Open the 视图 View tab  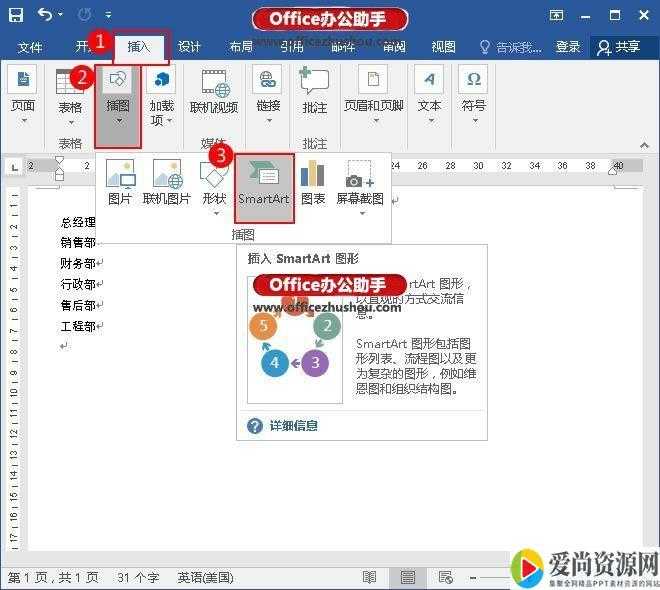click(443, 47)
